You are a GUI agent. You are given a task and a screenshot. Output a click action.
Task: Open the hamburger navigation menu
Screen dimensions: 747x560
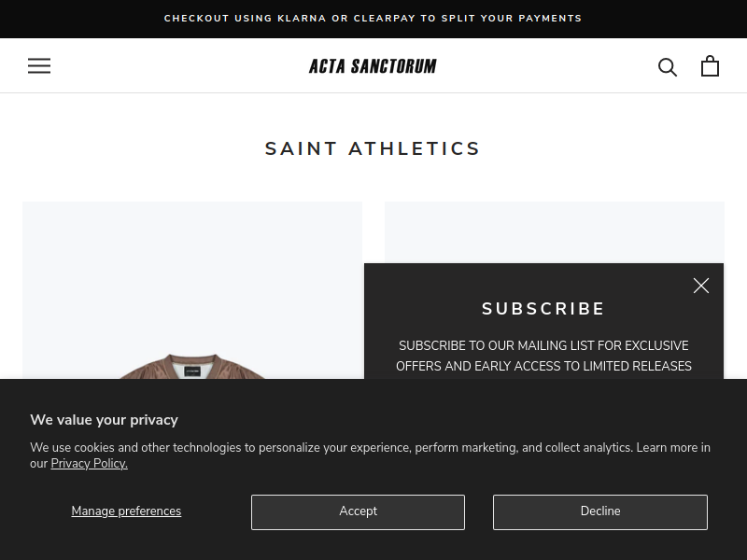click(x=39, y=65)
